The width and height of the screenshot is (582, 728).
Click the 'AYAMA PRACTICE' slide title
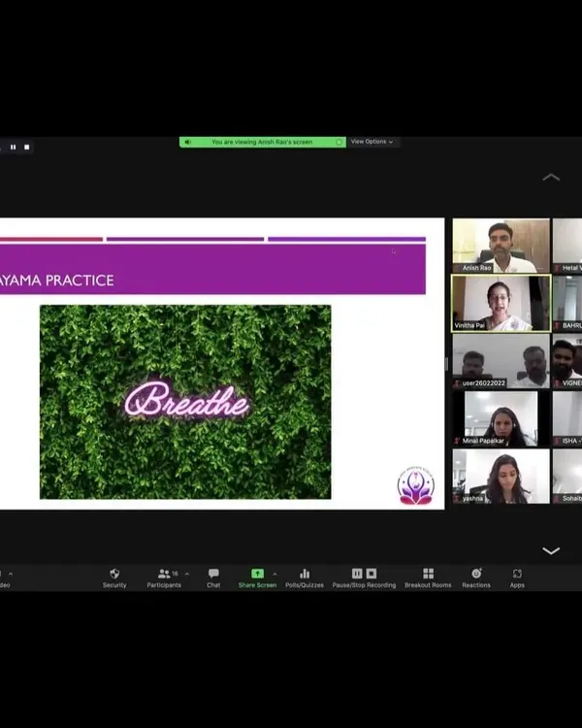(56, 281)
